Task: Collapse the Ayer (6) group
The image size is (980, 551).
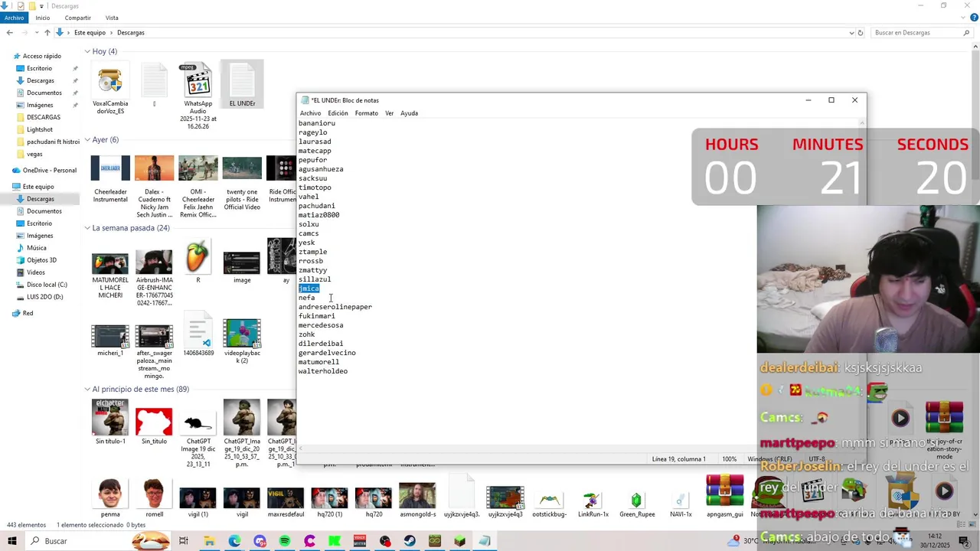Action: tap(87, 140)
